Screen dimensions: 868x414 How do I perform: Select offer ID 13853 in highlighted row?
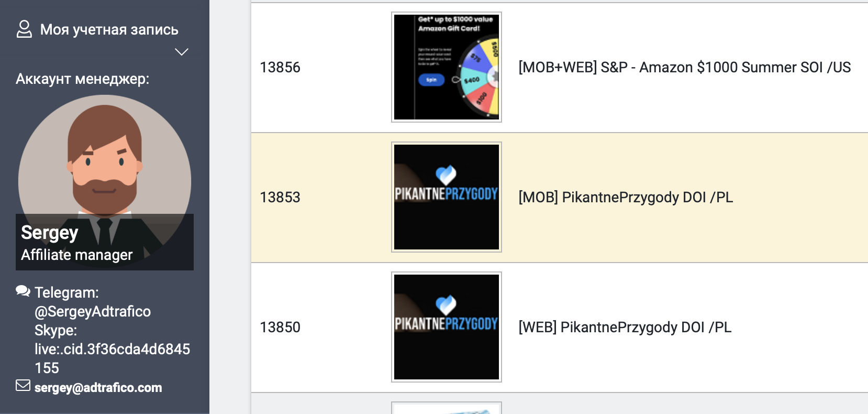[280, 197]
